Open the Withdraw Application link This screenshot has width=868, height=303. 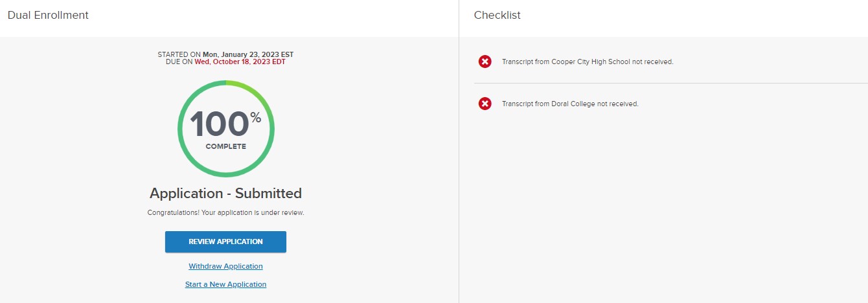click(x=225, y=266)
